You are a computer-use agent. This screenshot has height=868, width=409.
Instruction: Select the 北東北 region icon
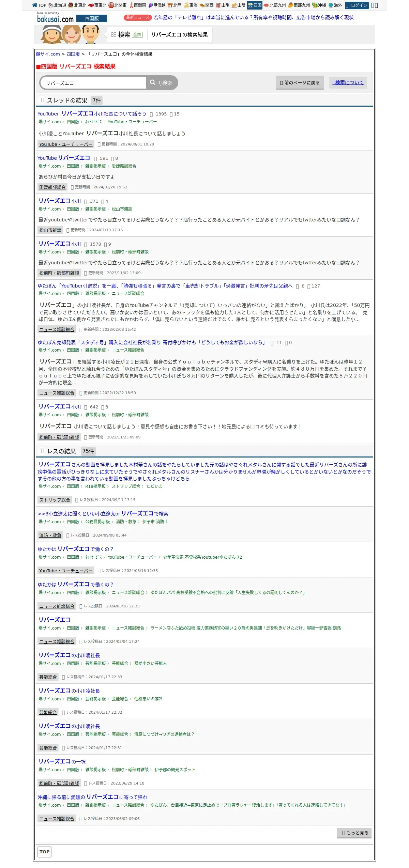pyautogui.click(x=77, y=5)
